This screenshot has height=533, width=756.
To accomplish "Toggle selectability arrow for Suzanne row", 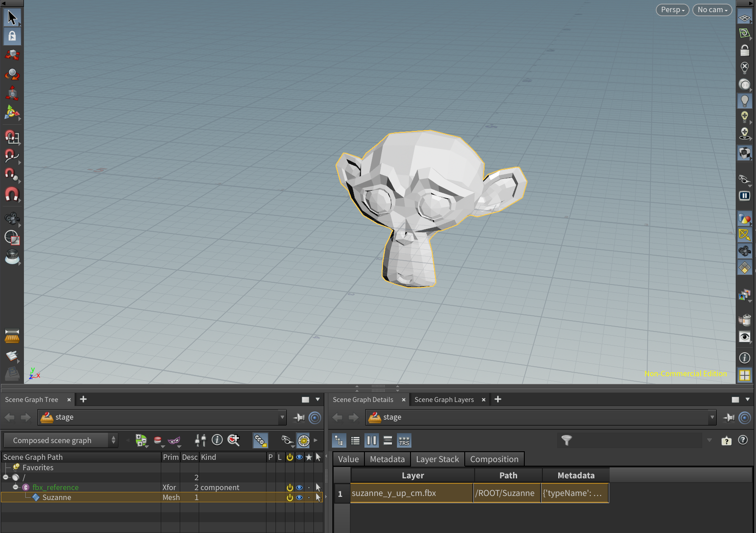I will coord(318,497).
